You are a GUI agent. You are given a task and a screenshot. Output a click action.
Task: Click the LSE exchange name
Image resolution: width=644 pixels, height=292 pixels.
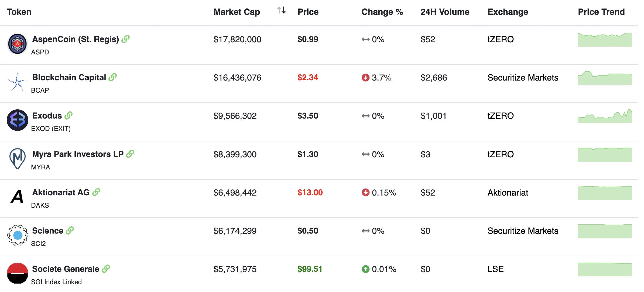pos(495,269)
